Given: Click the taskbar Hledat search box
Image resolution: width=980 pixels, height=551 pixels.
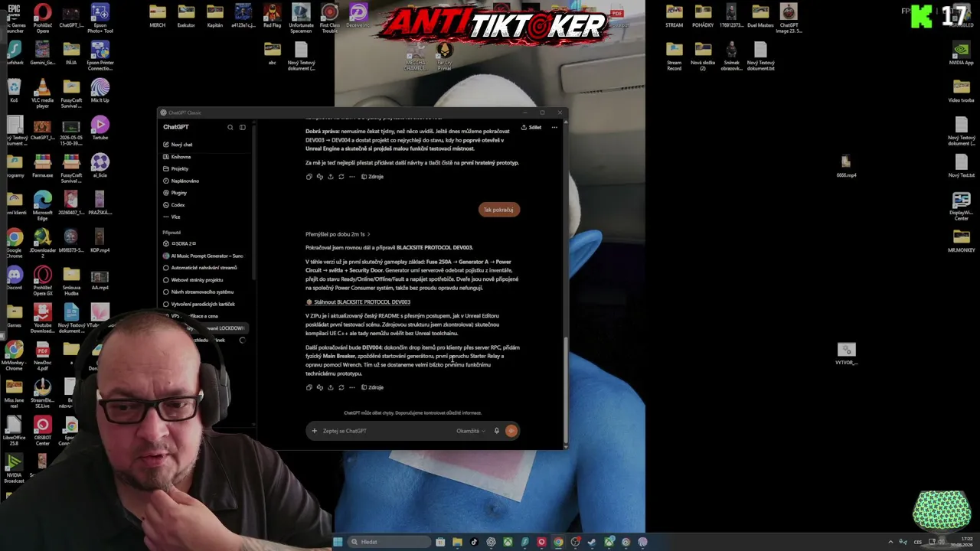Looking at the screenshot, I should pos(388,542).
